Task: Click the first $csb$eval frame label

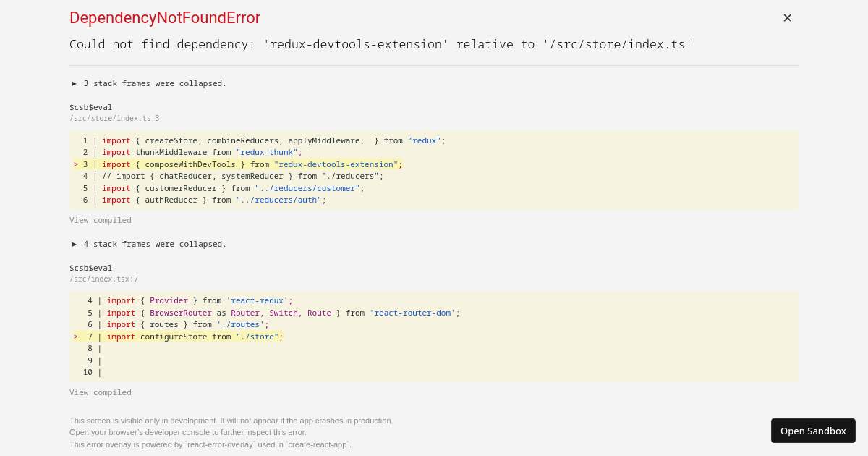Action: point(90,107)
